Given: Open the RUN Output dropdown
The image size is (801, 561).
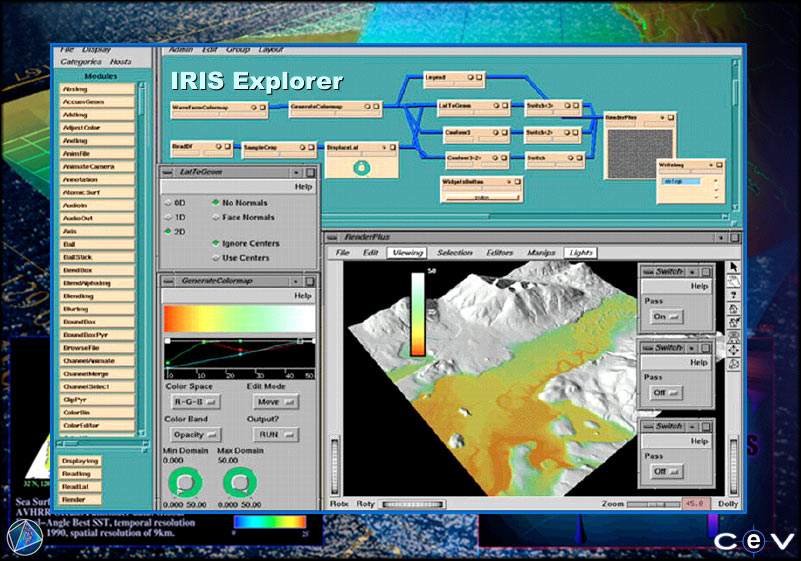Looking at the screenshot, I should pyautogui.click(x=276, y=435).
